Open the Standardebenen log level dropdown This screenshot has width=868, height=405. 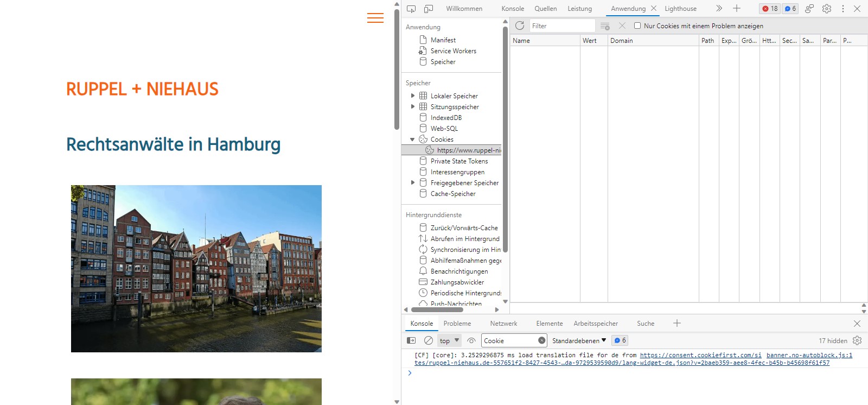pos(579,340)
